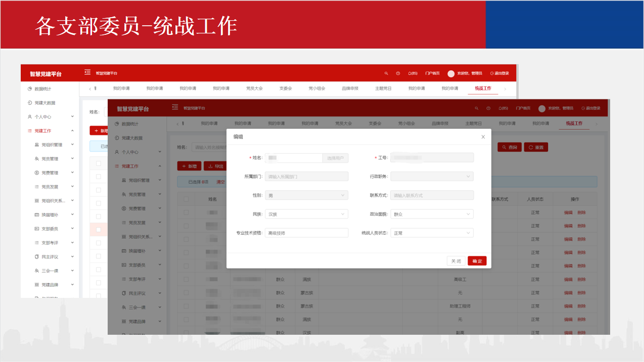Open the 政治面貌 dropdown showing 群众
Screen dimensions: 644x362
[432, 214]
